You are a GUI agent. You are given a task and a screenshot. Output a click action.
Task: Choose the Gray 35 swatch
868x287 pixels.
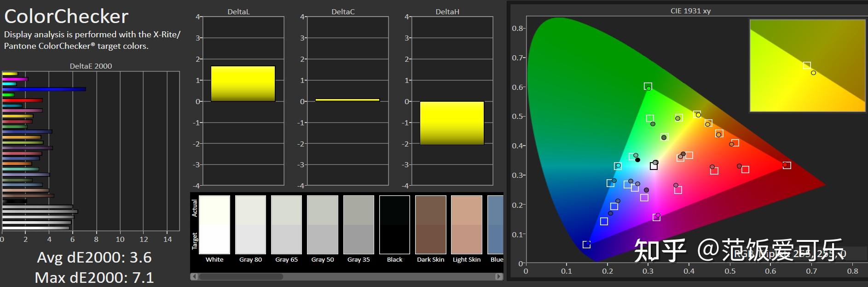(x=359, y=225)
